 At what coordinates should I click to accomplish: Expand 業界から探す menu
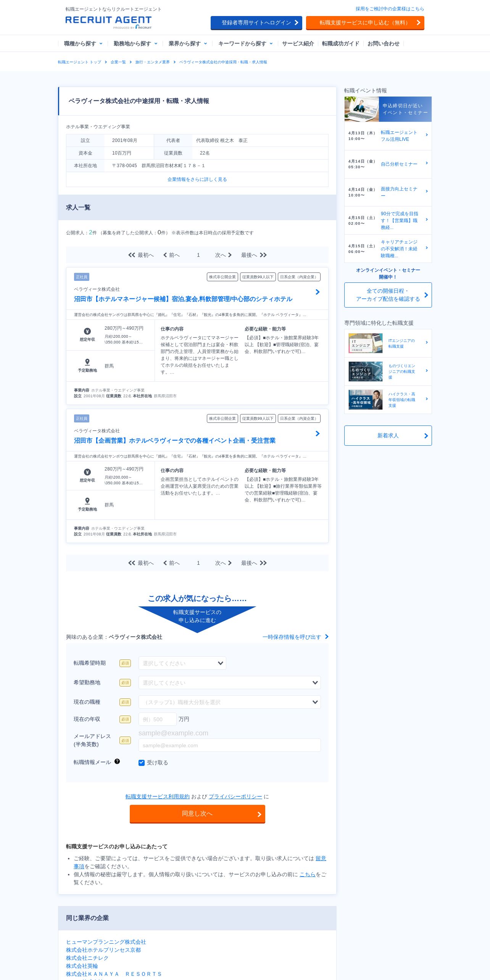coord(188,44)
